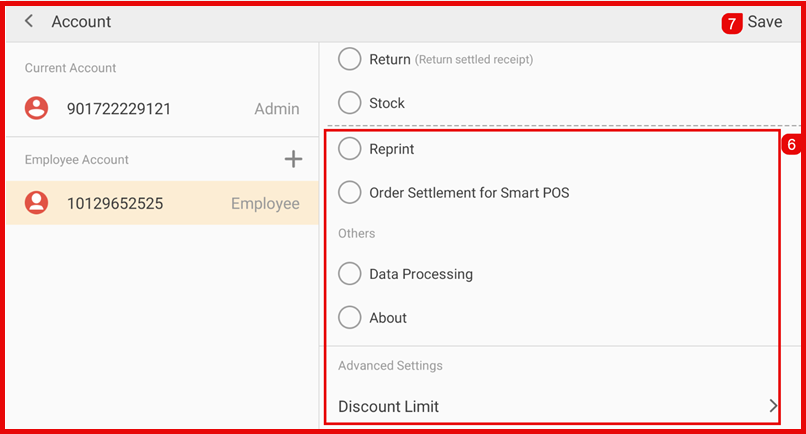The height and width of the screenshot is (434, 806).
Task: Click the Advanced Settings section label
Action: click(x=390, y=366)
